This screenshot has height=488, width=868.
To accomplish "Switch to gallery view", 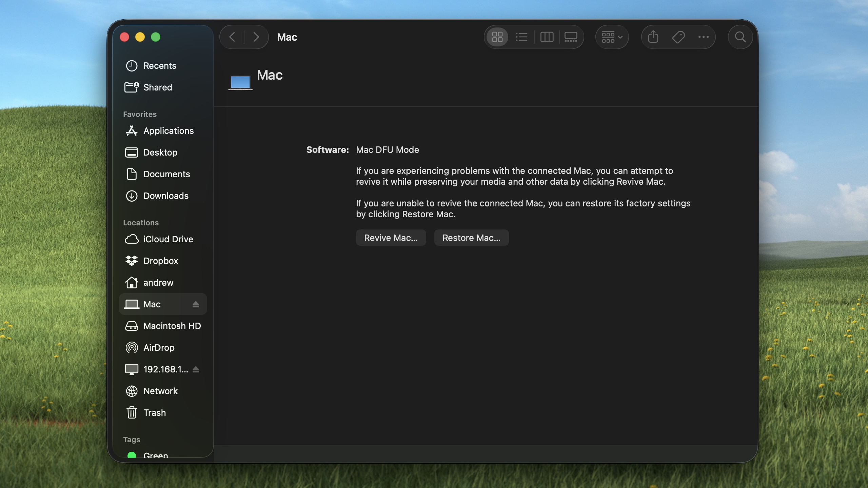I will pyautogui.click(x=571, y=37).
